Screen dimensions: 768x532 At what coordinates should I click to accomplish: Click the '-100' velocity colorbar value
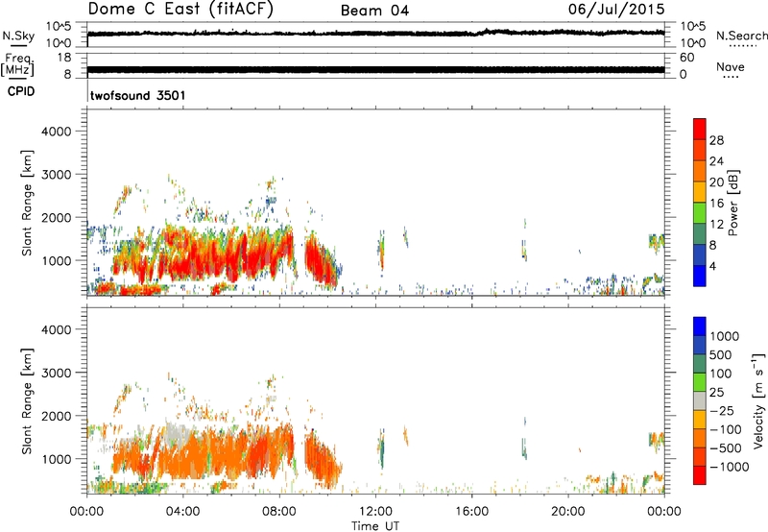[x=726, y=429]
